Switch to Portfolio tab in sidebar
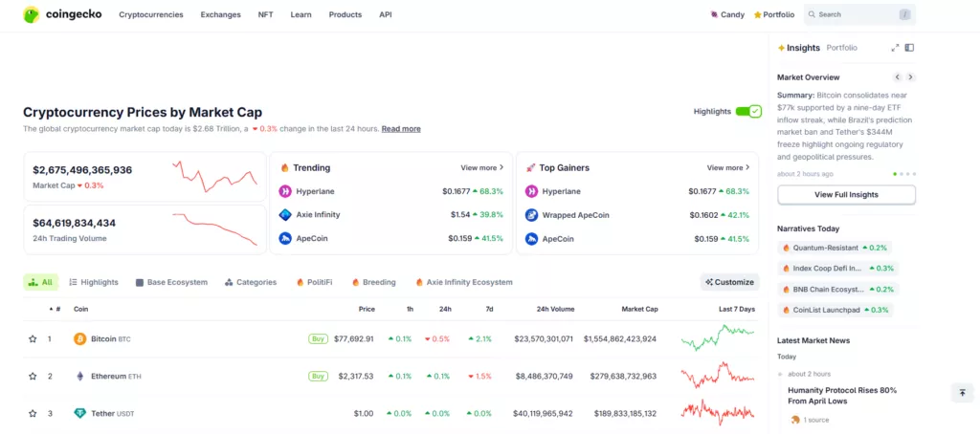Screen dimensions: 980x434 [842, 48]
